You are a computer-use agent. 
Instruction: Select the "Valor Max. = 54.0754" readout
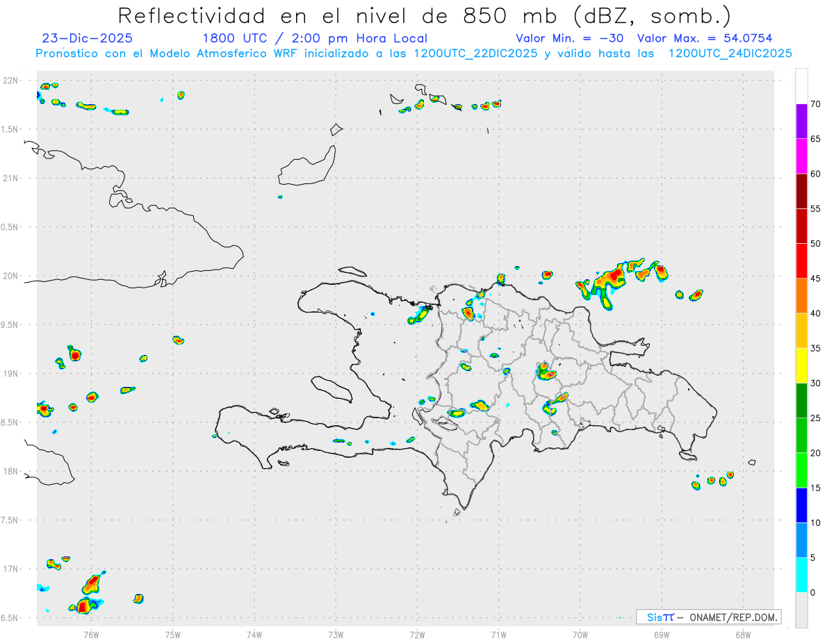pos(705,38)
